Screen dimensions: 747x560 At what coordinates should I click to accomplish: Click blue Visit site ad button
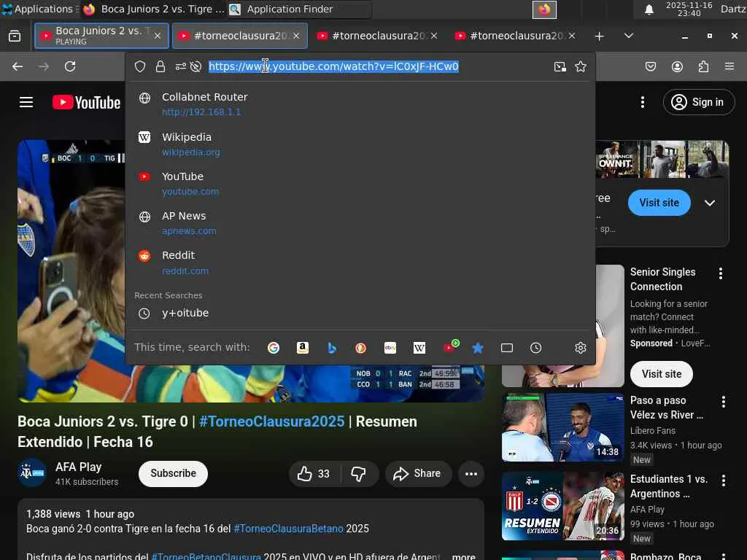pyautogui.click(x=659, y=203)
